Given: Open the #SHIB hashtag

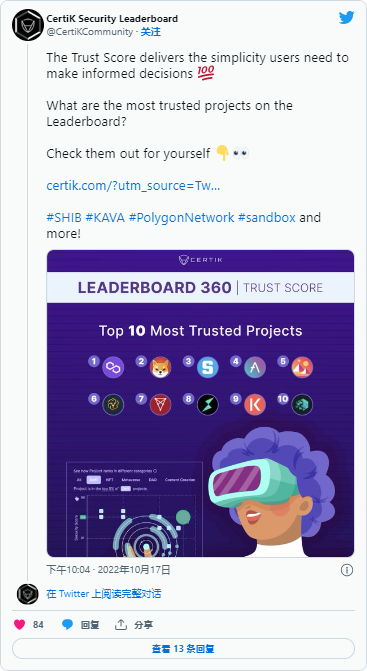Looking at the screenshot, I should (64, 217).
